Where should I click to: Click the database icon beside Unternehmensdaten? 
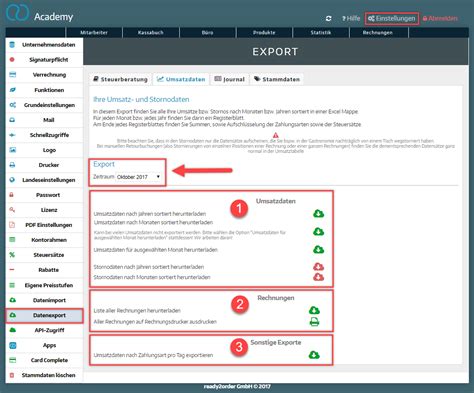tap(12, 45)
